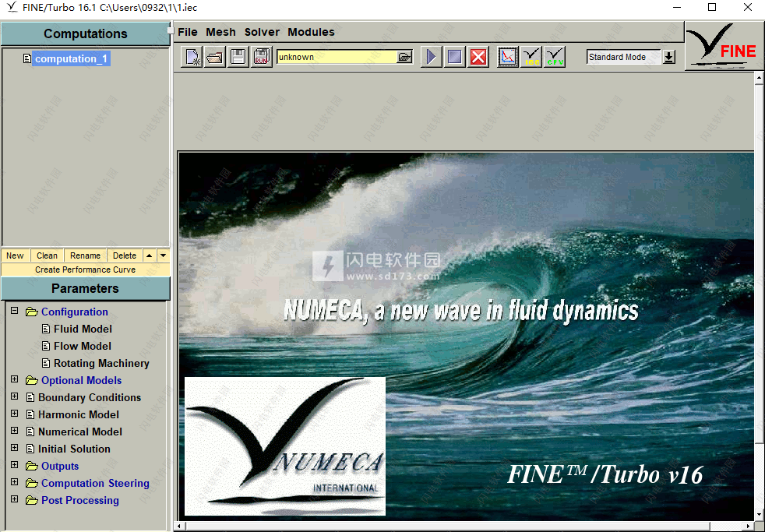
Task: Expand the Outputs node
Action: pos(15,465)
